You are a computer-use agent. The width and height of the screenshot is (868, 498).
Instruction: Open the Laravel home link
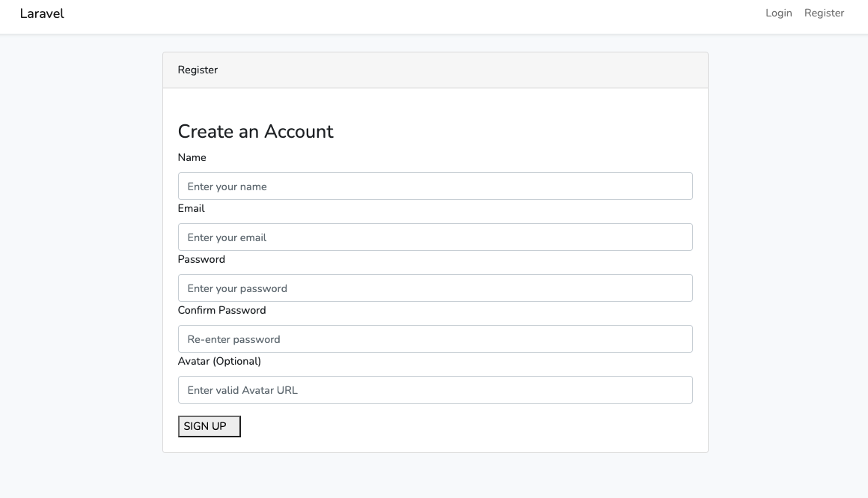(42, 13)
